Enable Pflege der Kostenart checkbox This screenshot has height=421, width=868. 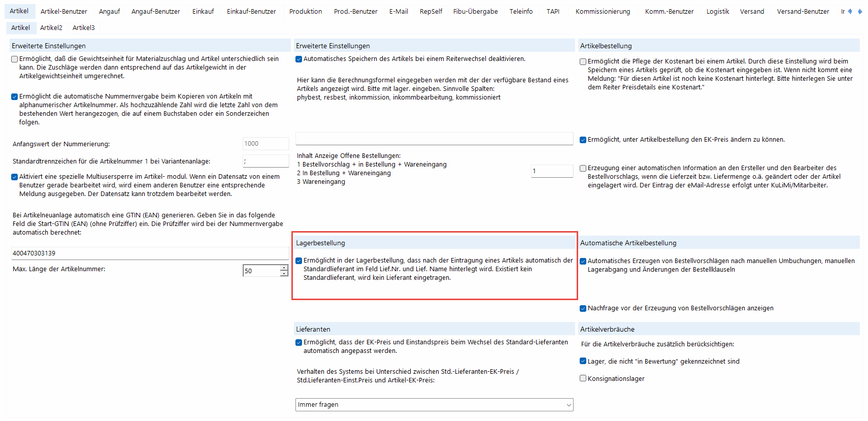tap(583, 61)
